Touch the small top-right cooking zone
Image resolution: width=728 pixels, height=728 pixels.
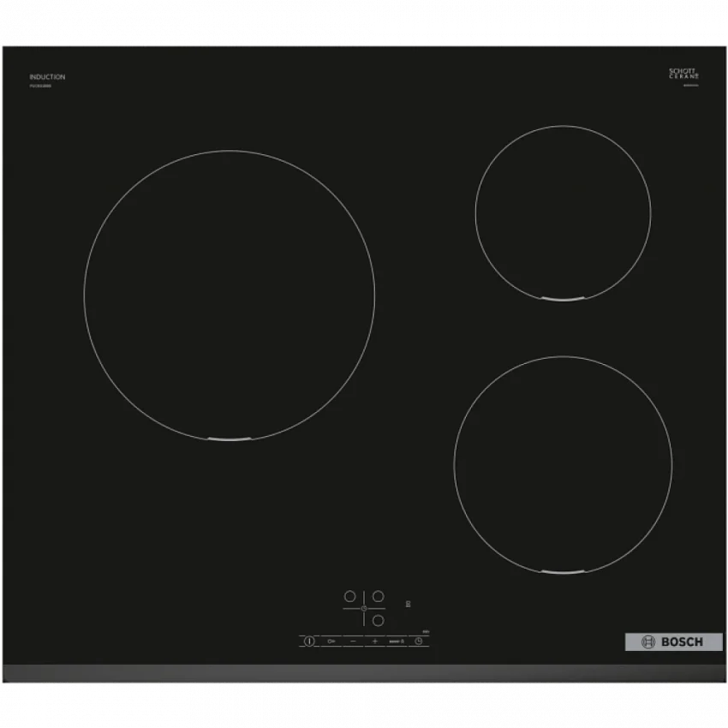(564, 213)
